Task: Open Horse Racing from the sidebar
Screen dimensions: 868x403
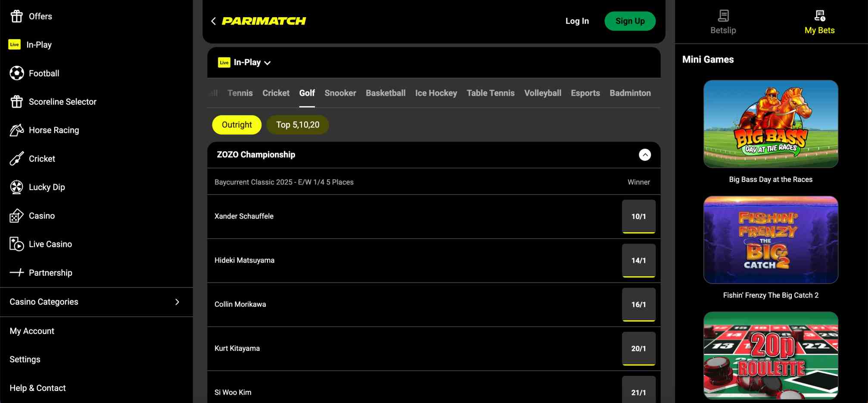Action: point(17,130)
